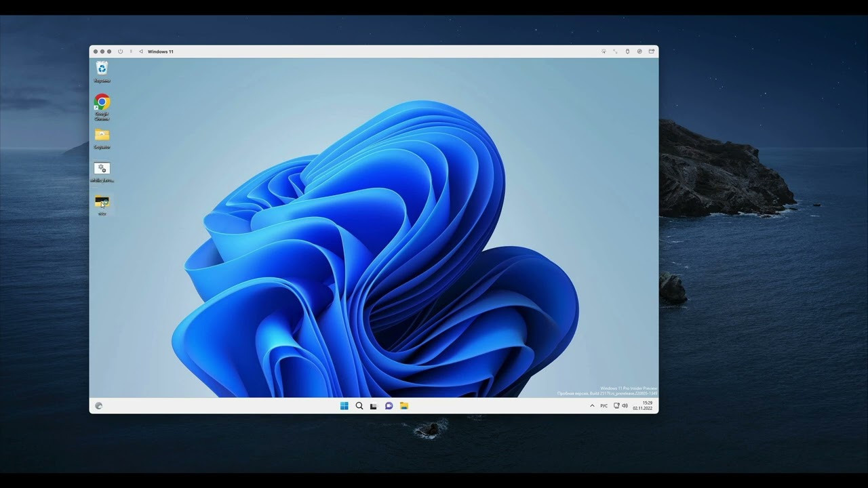This screenshot has height=488, width=868.
Task: Click the Windows Start button
Action: [344, 406]
